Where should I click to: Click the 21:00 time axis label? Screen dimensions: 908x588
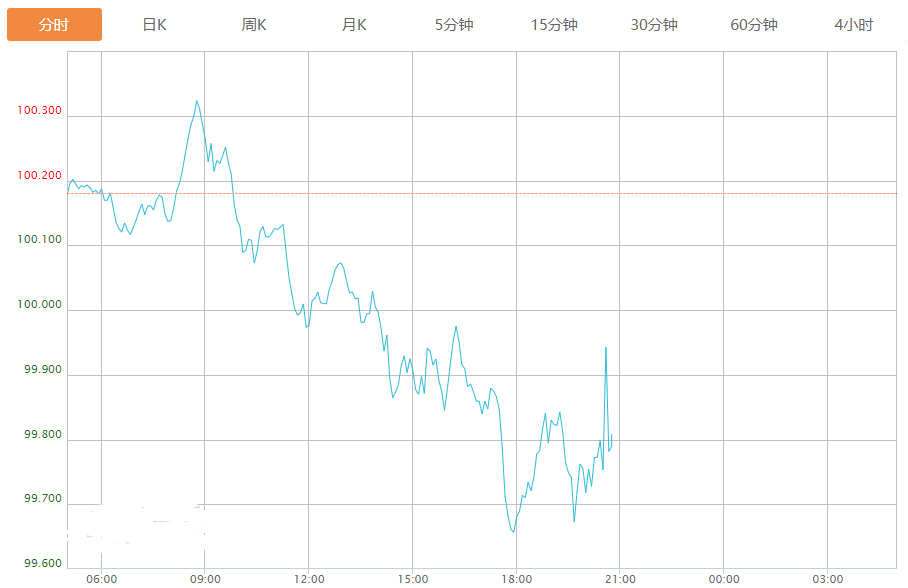coord(620,579)
